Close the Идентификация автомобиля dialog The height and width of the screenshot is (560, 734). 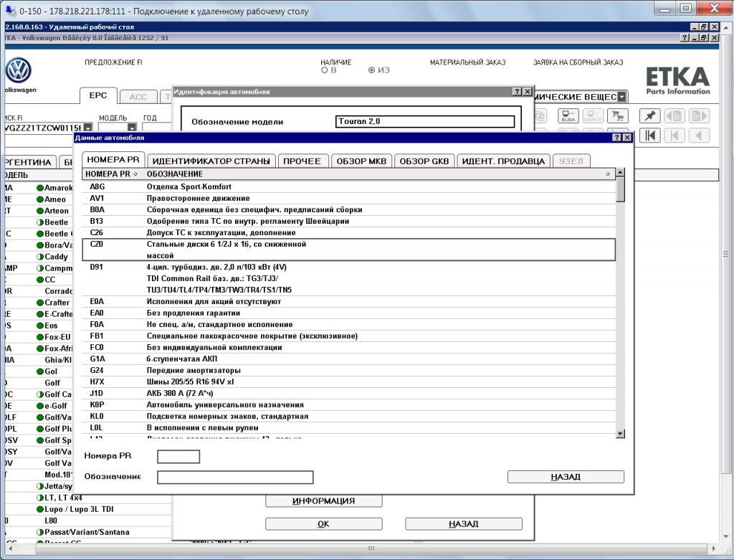[x=528, y=92]
